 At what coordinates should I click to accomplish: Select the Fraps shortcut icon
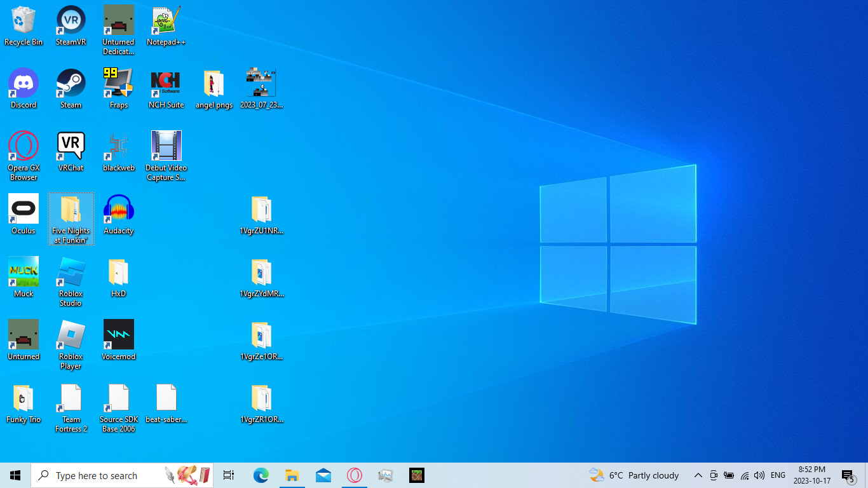[x=118, y=89]
